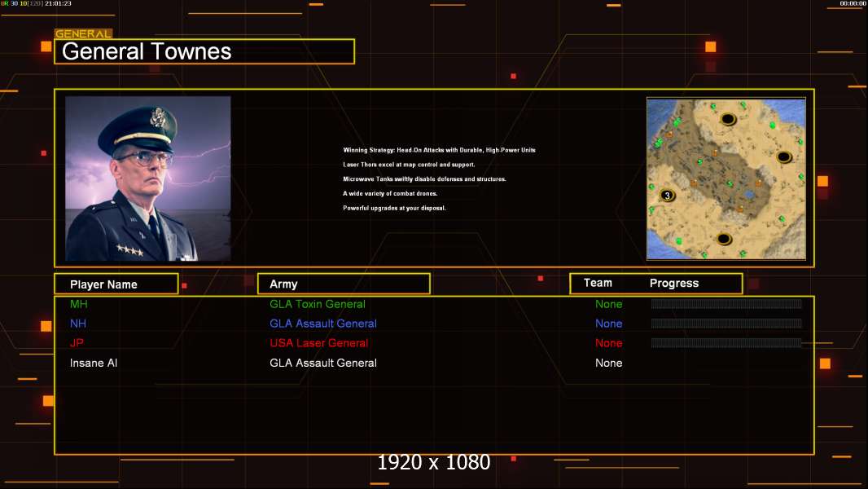Click MH's loading progress bar
868x489 pixels.
[x=726, y=303]
